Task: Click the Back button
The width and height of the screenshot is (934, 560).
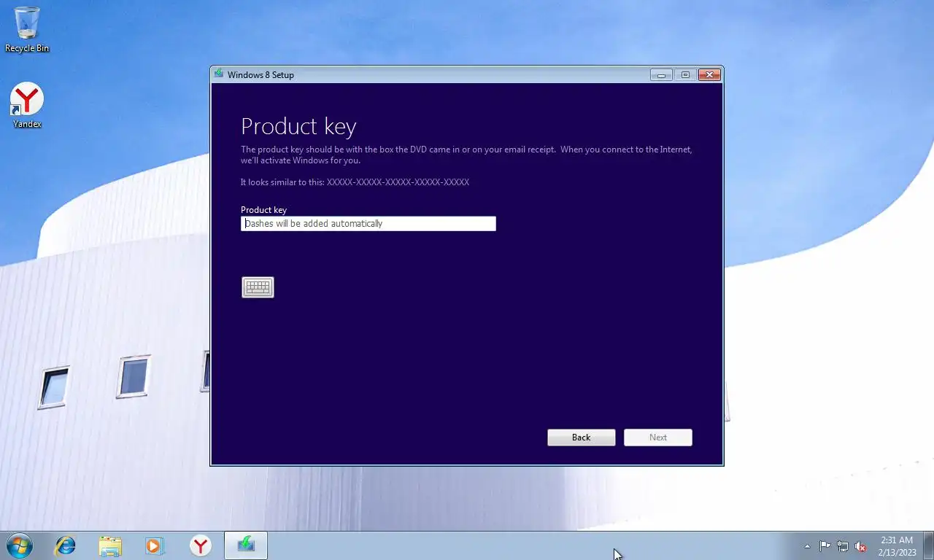Action: (x=582, y=437)
